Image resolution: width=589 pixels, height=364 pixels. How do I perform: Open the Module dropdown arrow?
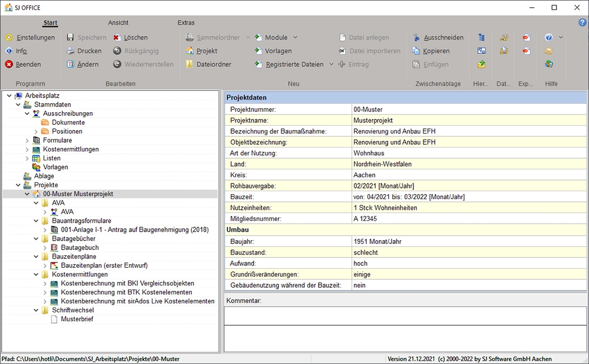296,38
